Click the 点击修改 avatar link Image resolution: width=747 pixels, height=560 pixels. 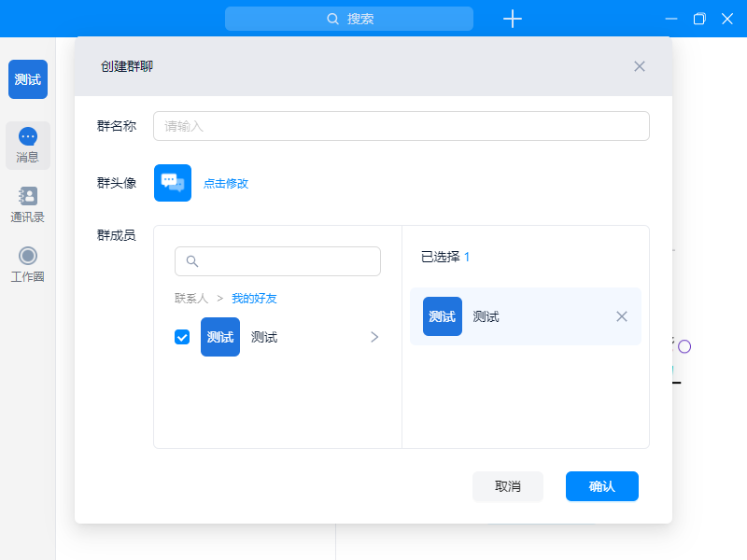point(226,184)
